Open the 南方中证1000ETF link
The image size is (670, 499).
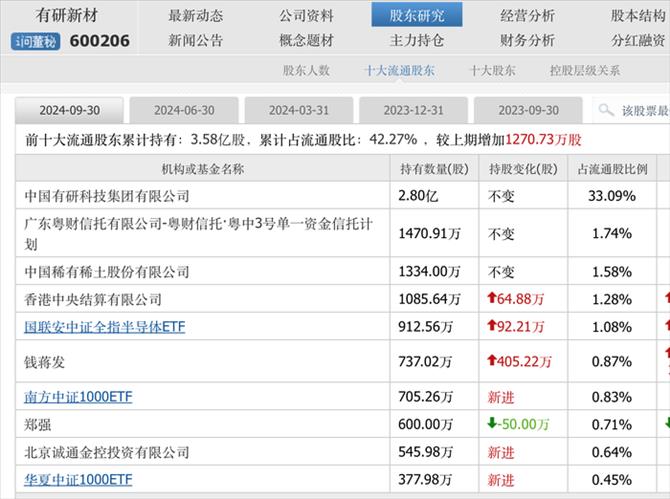point(78,397)
